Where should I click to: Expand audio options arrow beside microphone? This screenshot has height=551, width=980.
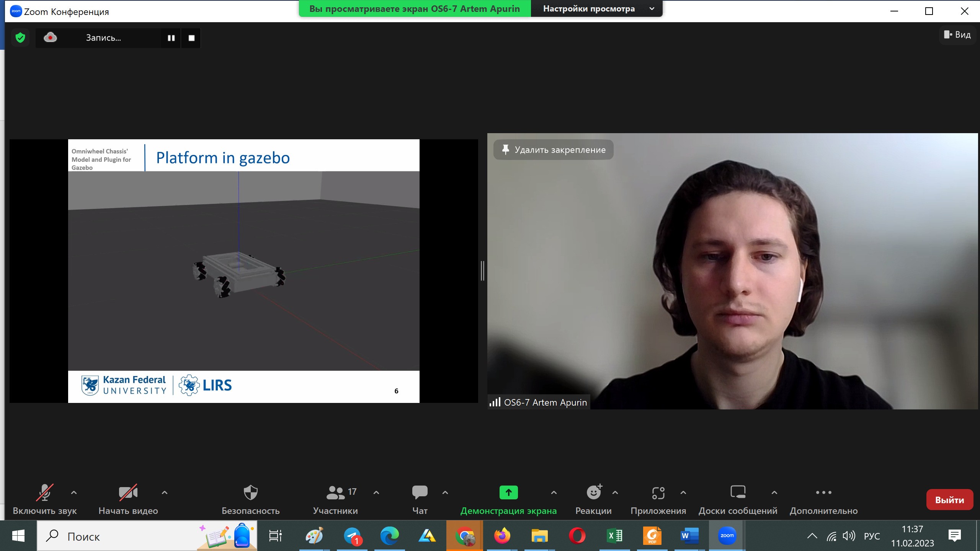pyautogui.click(x=74, y=492)
